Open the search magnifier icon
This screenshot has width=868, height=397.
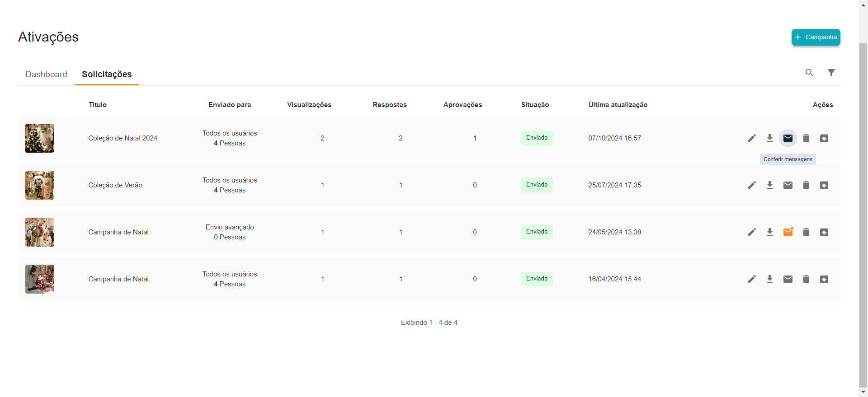click(x=810, y=73)
